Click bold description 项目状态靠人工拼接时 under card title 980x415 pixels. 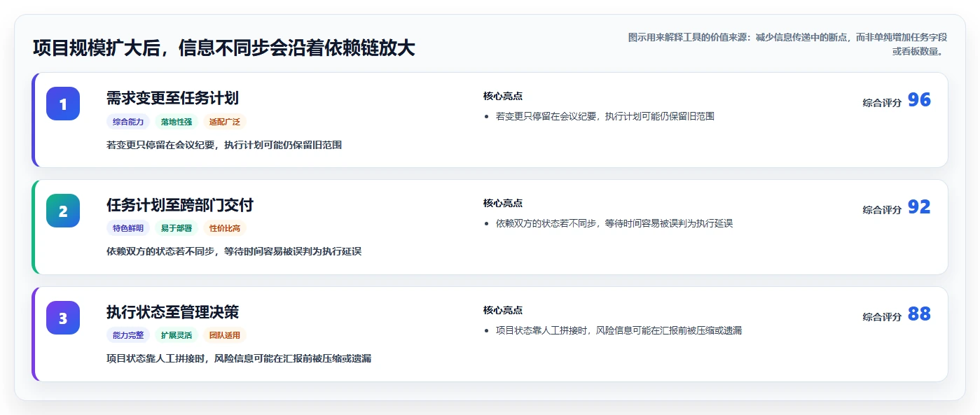tap(239, 359)
